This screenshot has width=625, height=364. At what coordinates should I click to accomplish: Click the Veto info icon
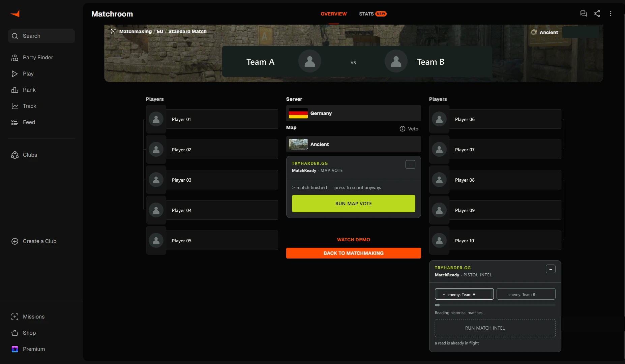click(403, 129)
